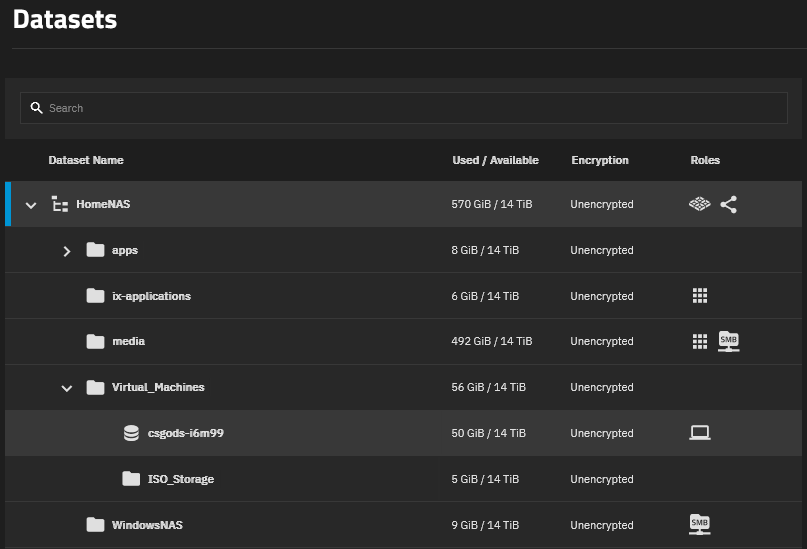The width and height of the screenshot is (807, 549).
Task: Click the HomeNAS pool root icon
Action: pos(60,204)
